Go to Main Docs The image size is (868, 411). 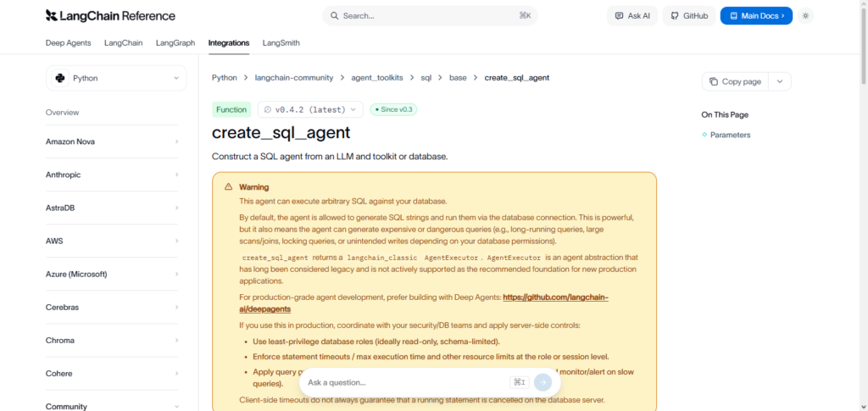tap(756, 16)
